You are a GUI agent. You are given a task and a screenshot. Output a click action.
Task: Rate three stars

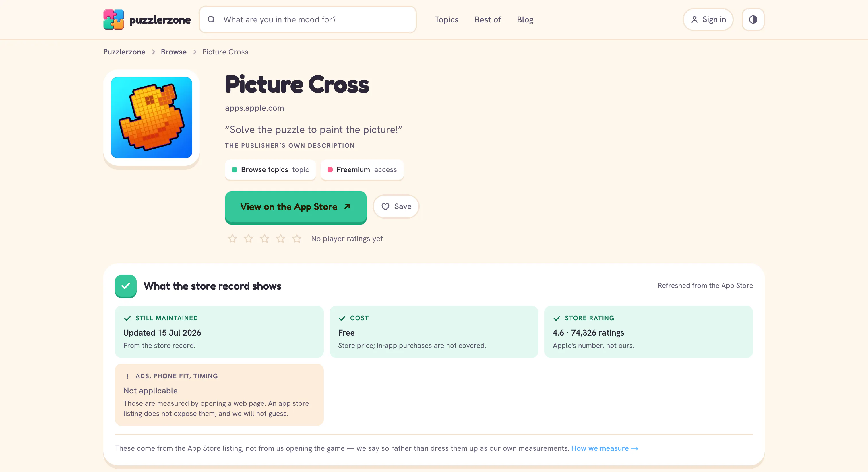click(265, 239)
